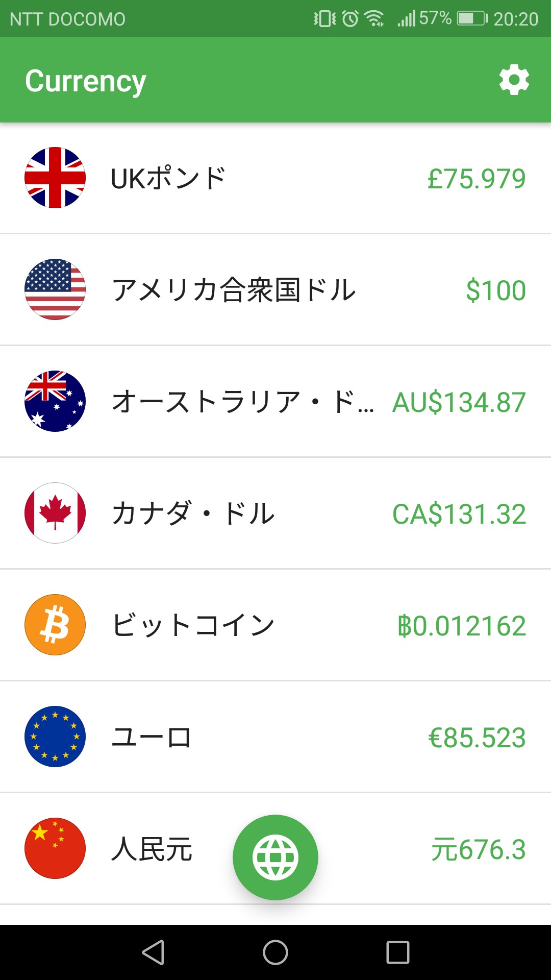Select the アメリカ合衆国ドル label
The image size is (551, 980).
234,290
